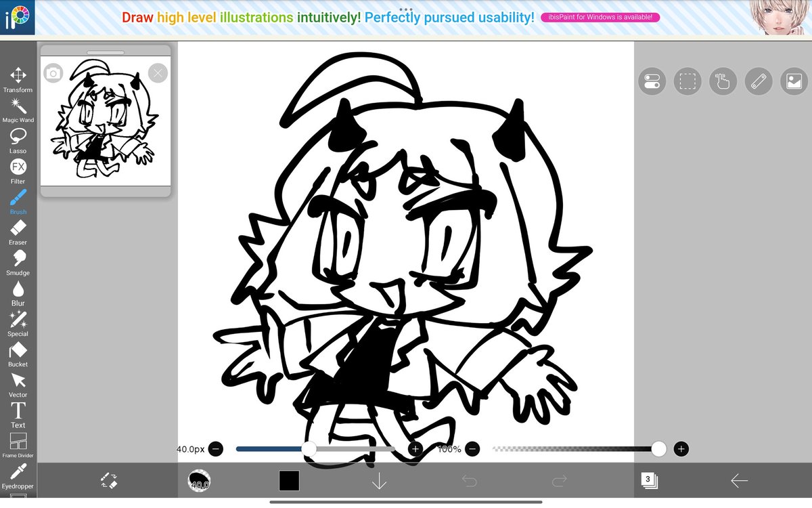The width and height of the screenshot is (812, 508).
Task: Select the Brush tool
Action: point(18,202)
